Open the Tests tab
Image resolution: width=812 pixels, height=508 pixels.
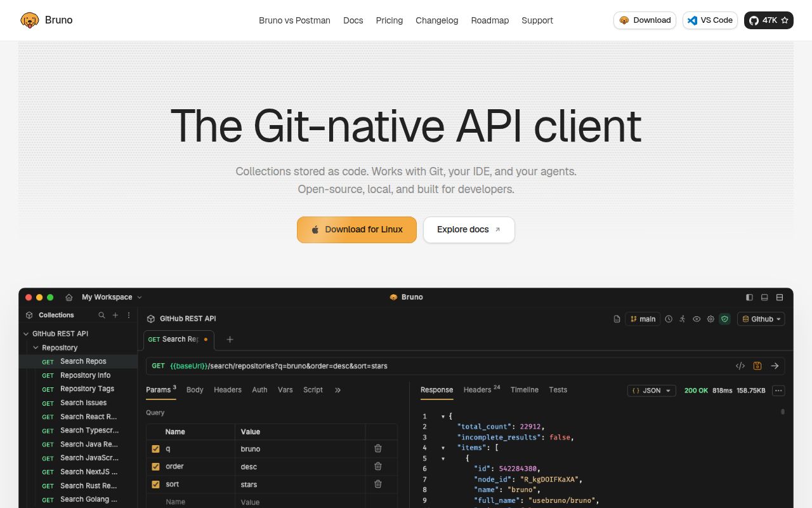[x=558, y=390]
